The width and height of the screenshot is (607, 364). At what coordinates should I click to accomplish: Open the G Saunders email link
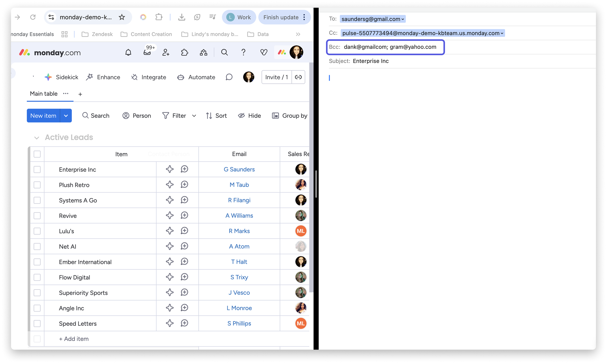point(239,170)
